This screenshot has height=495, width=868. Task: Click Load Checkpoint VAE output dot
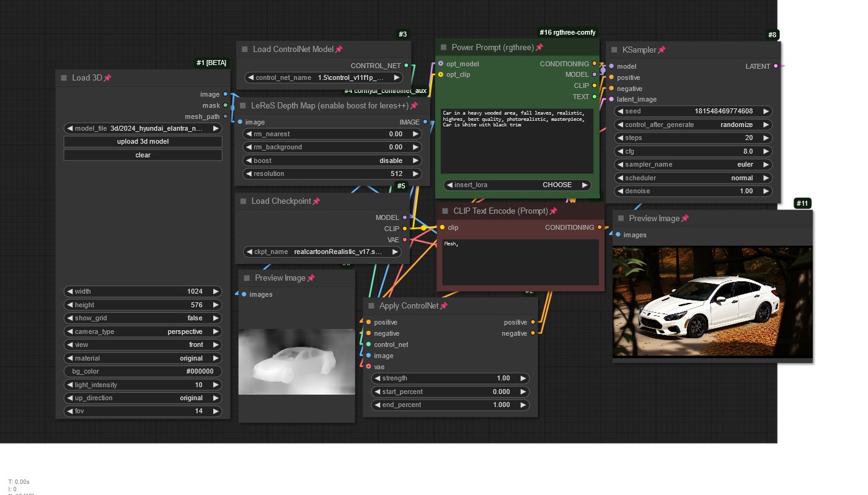(405, 240)
